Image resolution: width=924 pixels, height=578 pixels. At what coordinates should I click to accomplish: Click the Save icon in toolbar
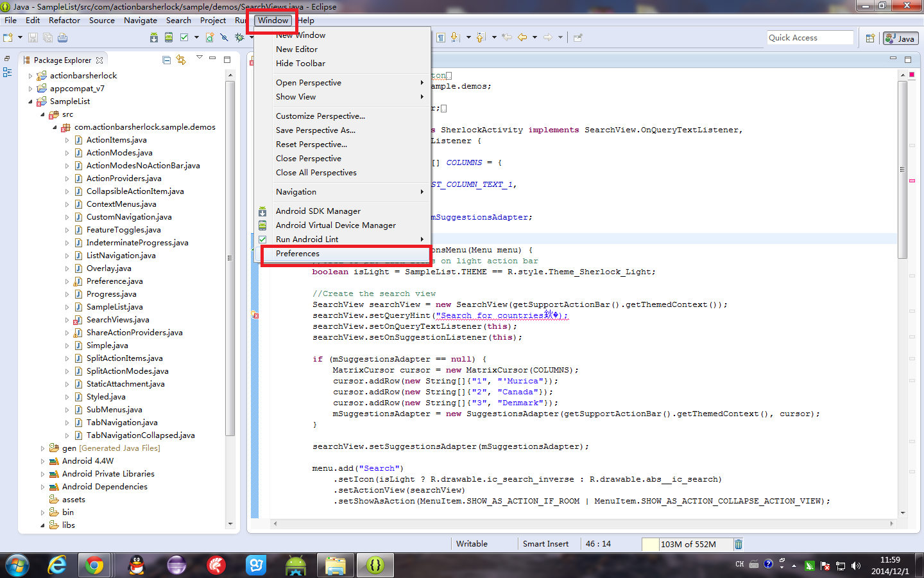pos(33,38)
